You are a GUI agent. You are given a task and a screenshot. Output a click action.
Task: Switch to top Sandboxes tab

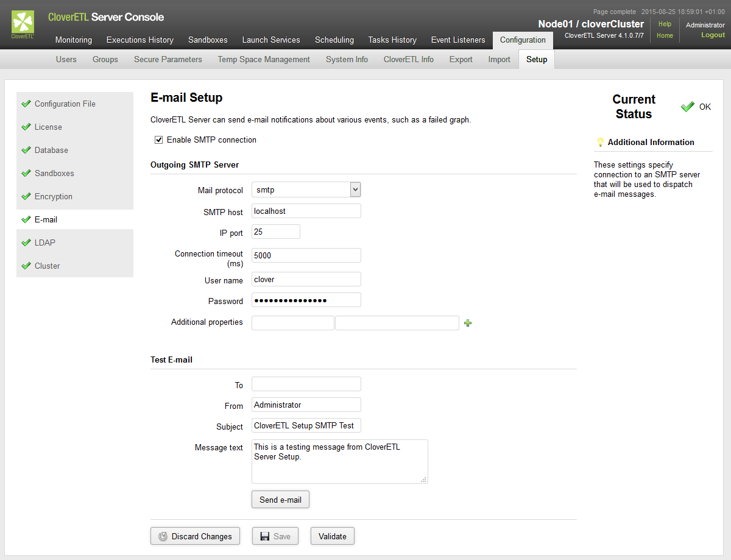(x=208, y=40)
